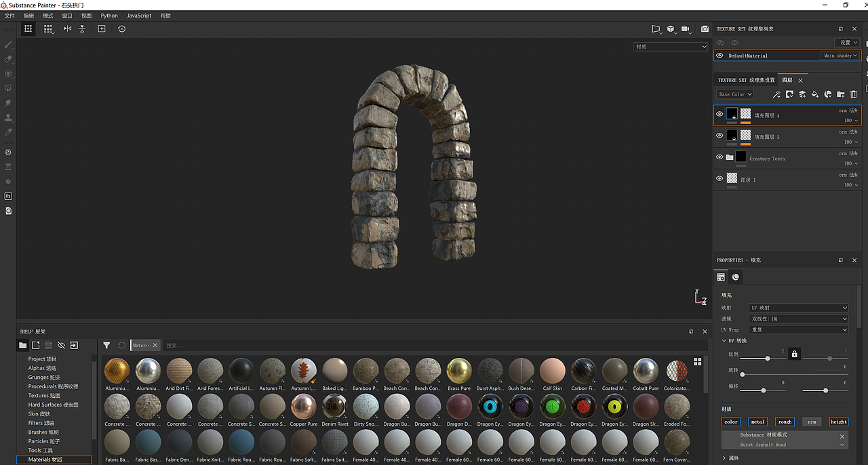Viewport: 868px width, 465px height.
Task: Open the display settings gear on left toolbar
Action: (8, 153)
